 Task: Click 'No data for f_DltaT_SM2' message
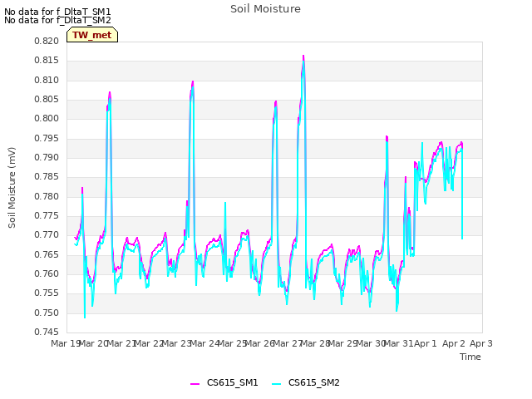(x=57, y=20)
